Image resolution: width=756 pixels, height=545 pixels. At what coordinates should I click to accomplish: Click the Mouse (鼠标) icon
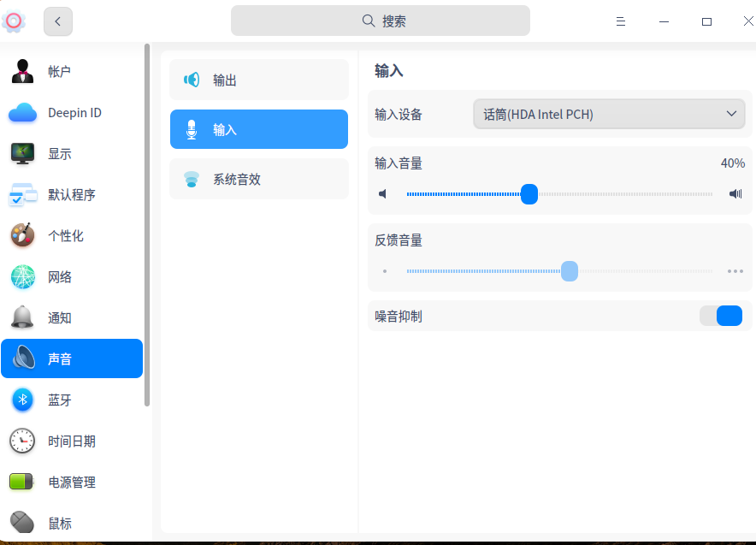pyautogui.click(x=22, y=523)
